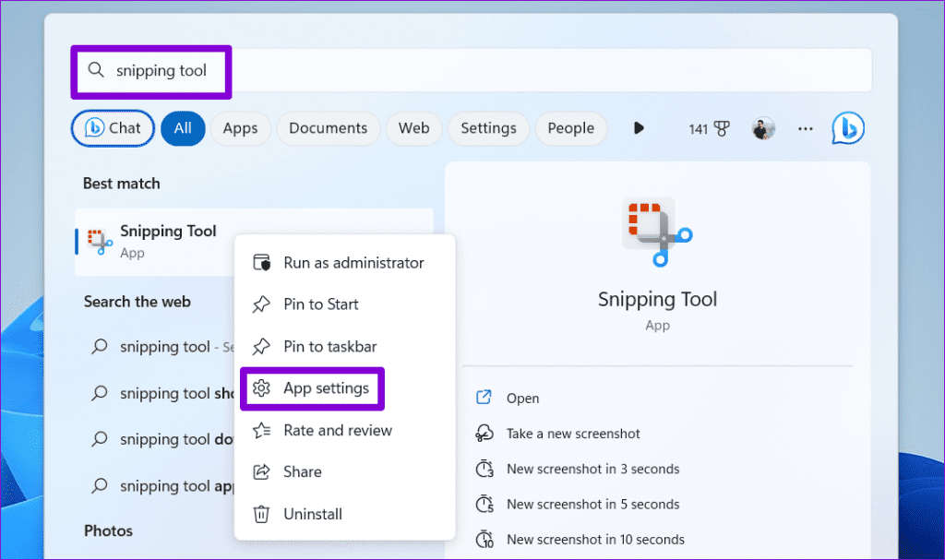945x560 pixels.
Task: Click the gear icon beside App settings
Action: click(x=261, y=388)
